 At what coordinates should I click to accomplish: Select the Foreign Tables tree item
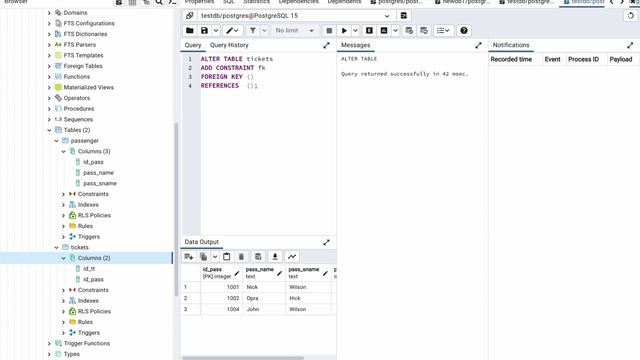83,66
